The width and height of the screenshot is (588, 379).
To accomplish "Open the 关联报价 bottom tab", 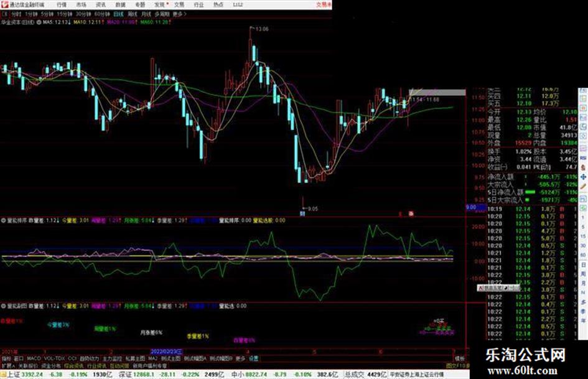I will [x=28, y=365].
